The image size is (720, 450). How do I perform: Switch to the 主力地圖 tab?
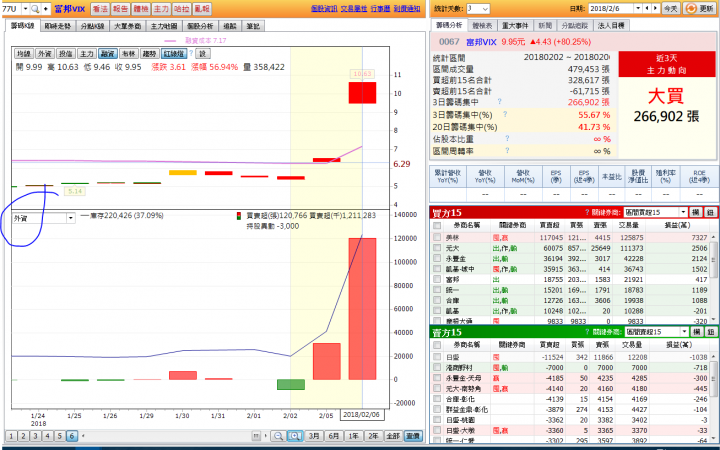[164, 26]
